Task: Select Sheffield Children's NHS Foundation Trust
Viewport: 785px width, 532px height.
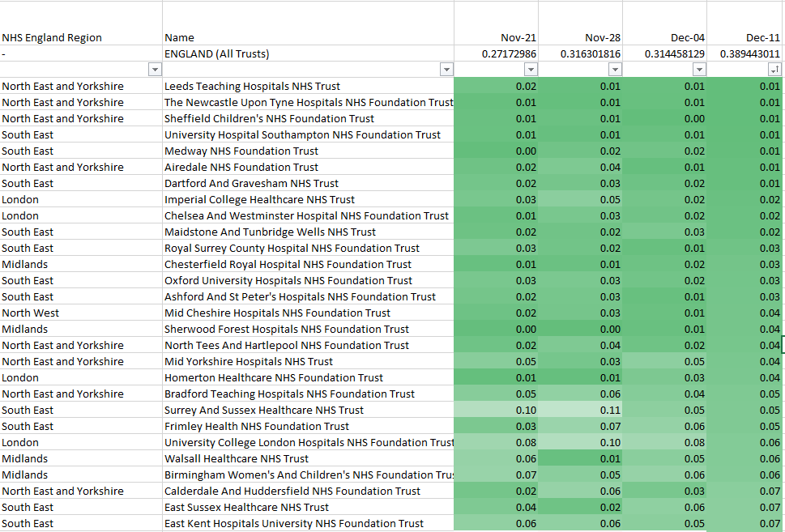Action: [x=309, y=118]
